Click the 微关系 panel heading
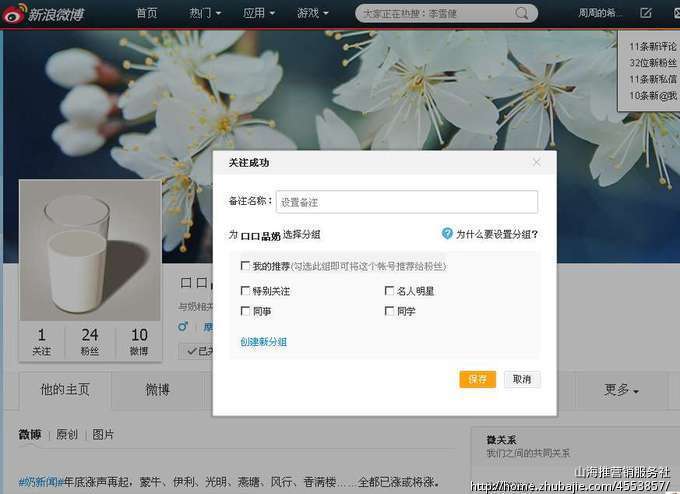Viewport: 680px width, 494px height. point(501,440)
